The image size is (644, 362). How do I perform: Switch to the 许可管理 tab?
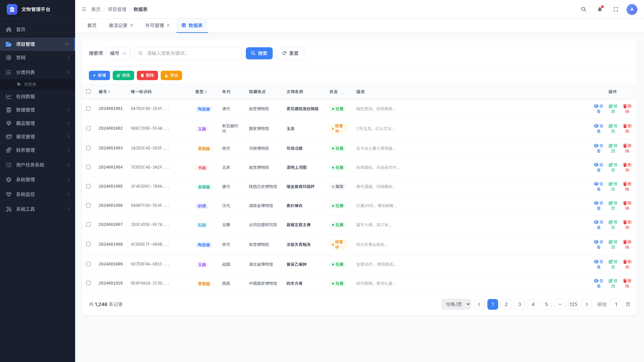pyautogui.click(x=155, y=25)
